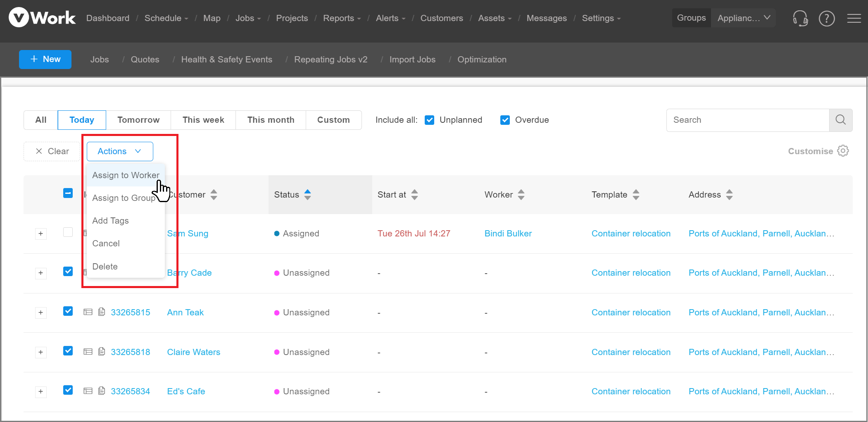Image resolution: width=868 pixels, height=422 pixels.
Task: Click the search magnifier icon
Action: pyautogui.click(x=840, y=120)
